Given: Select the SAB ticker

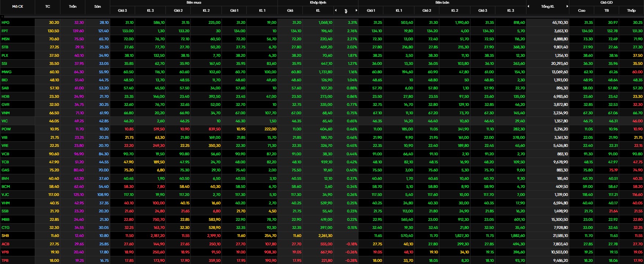Looking at the screenshot, I should tap(5, 88).
